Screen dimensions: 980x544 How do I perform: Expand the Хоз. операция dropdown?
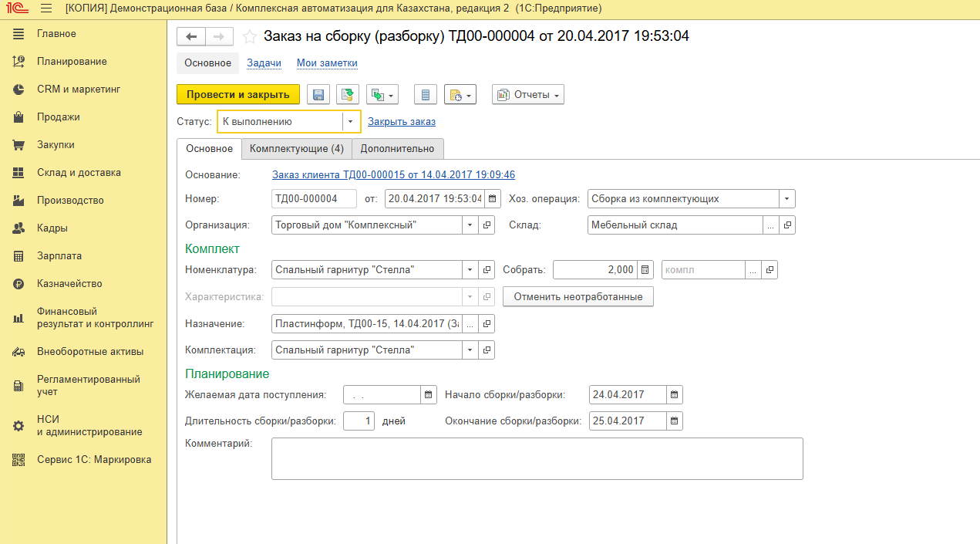[786, 199]
